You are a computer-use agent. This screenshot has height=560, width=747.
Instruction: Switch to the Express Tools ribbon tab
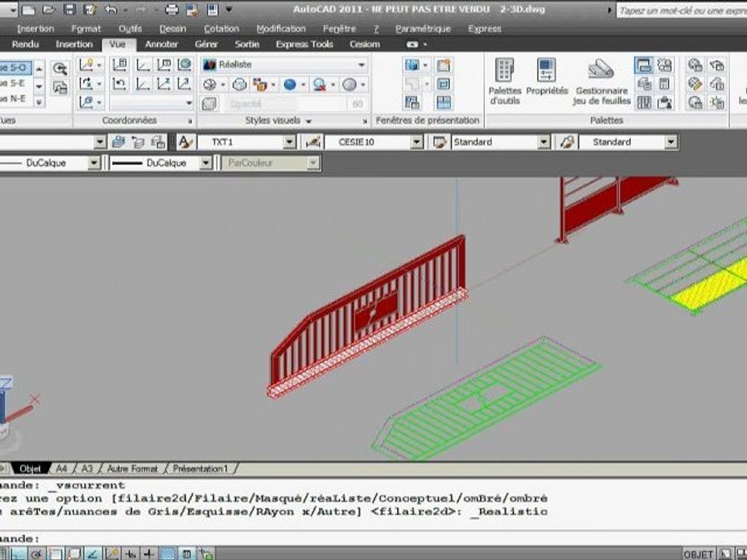[304, 44]
